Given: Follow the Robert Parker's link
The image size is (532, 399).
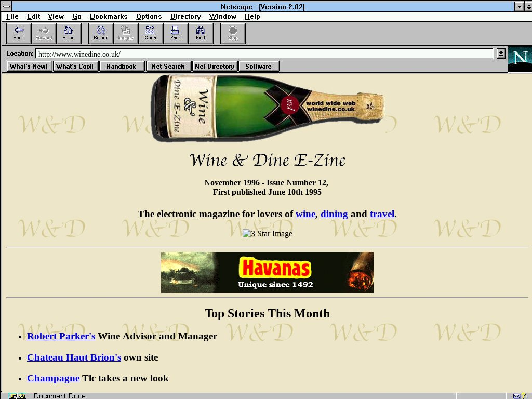Looking at the screenshot, I should [x=61, y=336].
